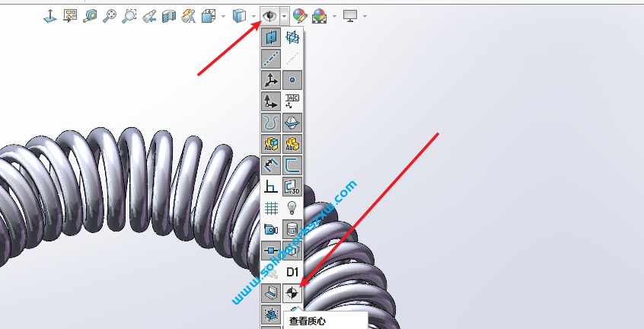
Task: Activate the Section View tool
Action: 169,17
